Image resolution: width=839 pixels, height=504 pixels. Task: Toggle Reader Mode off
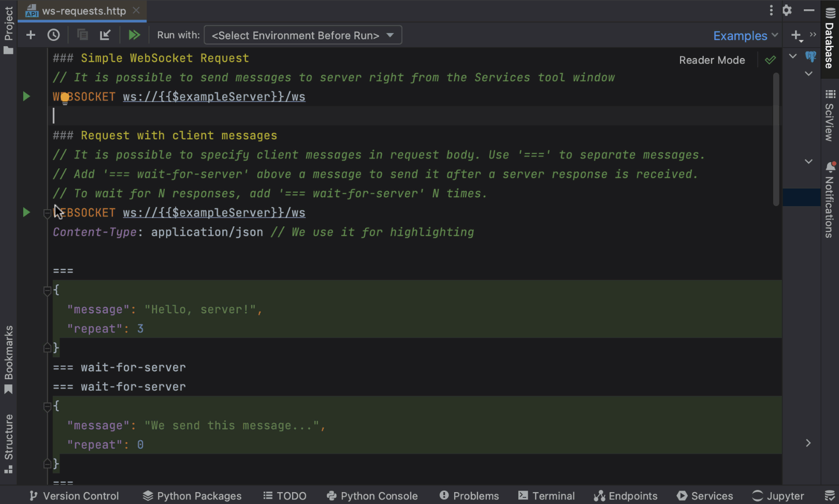[x=712, y=60]
